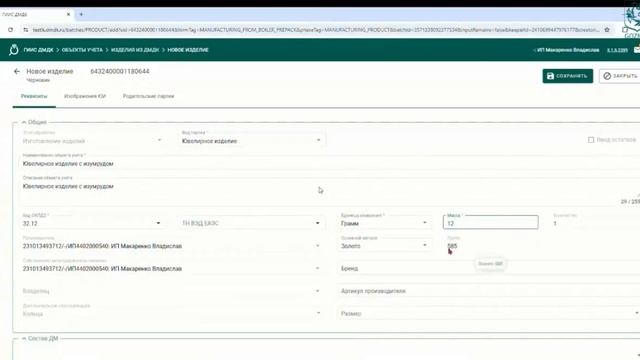640x360 pixels.
Task: Click the ГИИС ДМДК ring logo icon
Action: (13, 50)
